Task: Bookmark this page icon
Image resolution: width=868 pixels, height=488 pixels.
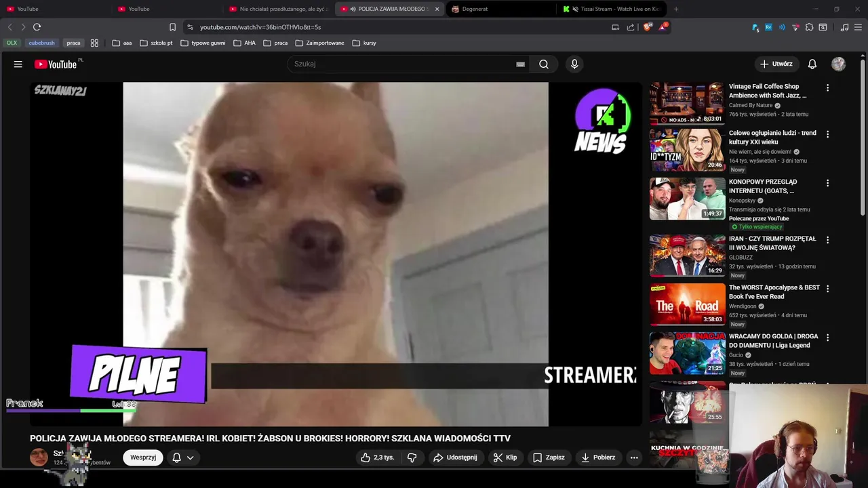Action: [x=172, y=27]
